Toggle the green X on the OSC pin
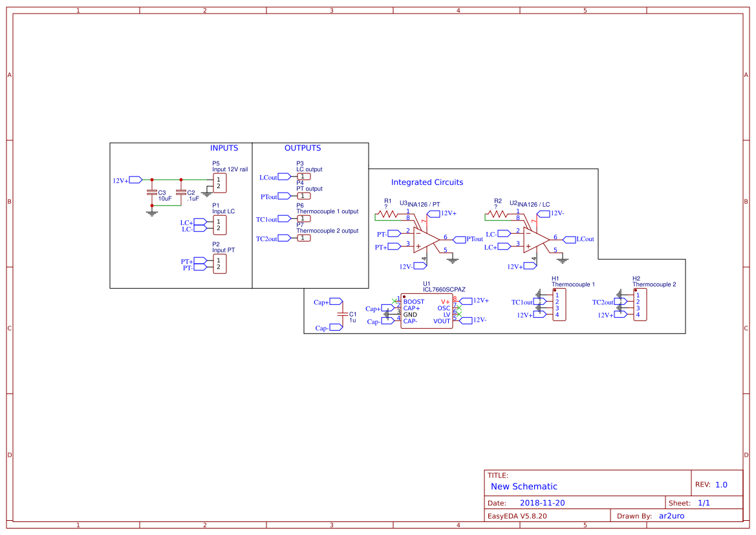Screen dimensions: 756x535 pyautogui.click(x=459, y=308)
